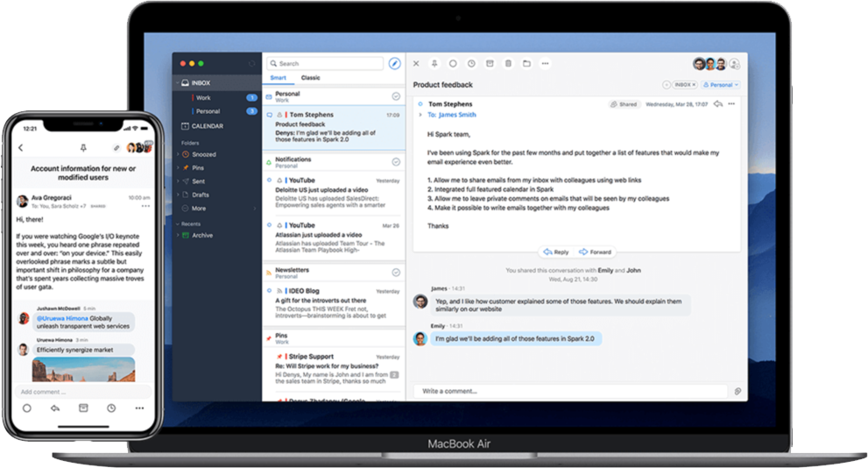Open the Calendar from the sidebar

coord(202,126)
